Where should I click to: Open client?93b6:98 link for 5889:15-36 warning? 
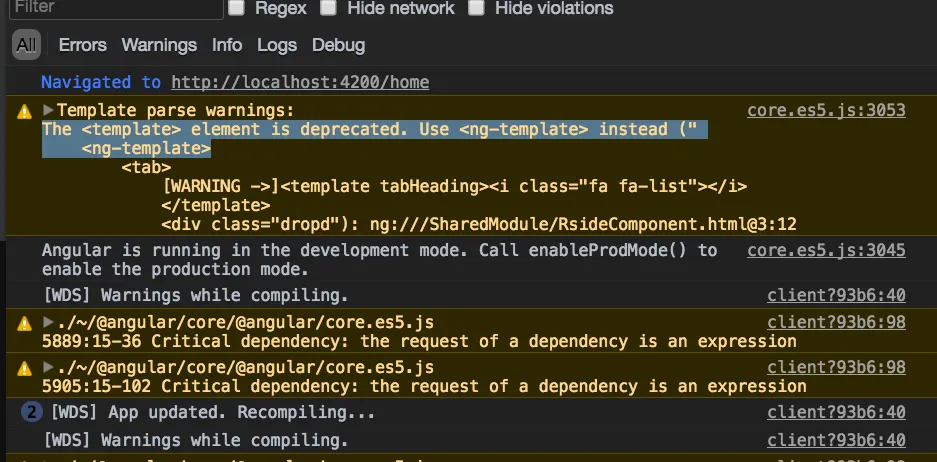click(837, 323)
